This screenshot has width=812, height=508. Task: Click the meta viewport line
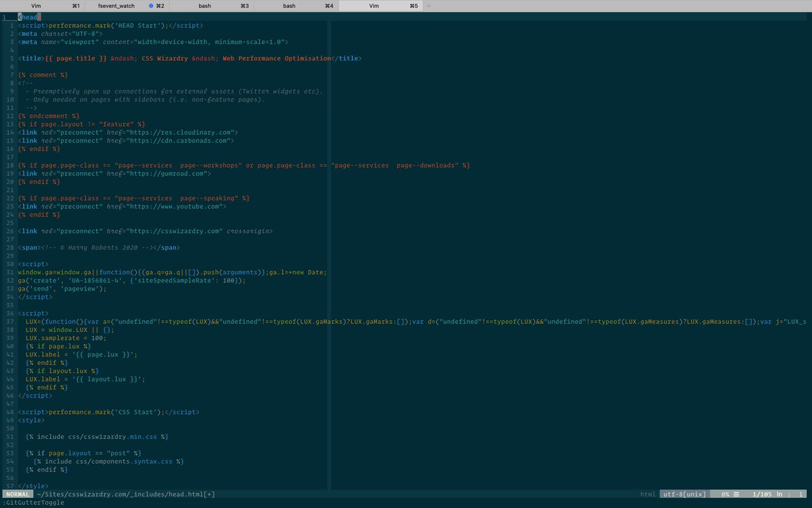pos(154,41)
